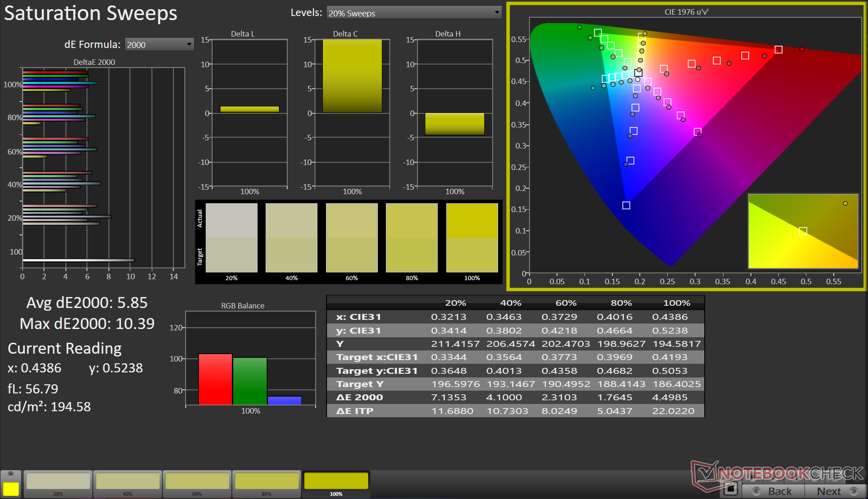
Task: Click the CIE 1976 u'v' chart title
Action: tap(686, 12)
